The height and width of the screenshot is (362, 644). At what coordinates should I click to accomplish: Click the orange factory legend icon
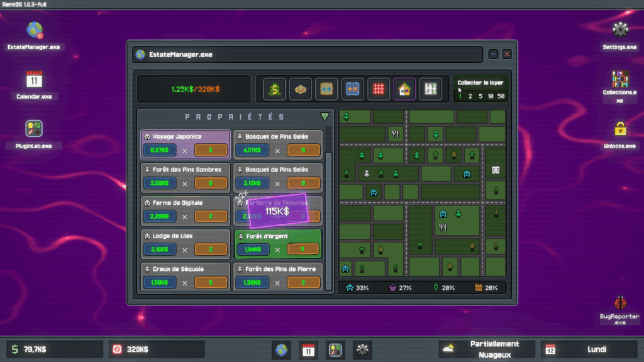[479, 288]
